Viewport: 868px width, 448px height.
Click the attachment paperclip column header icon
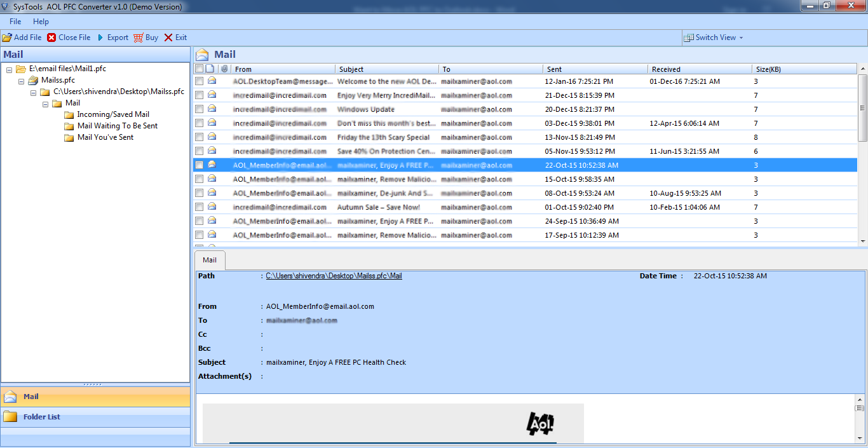click(x=224, y=69)
